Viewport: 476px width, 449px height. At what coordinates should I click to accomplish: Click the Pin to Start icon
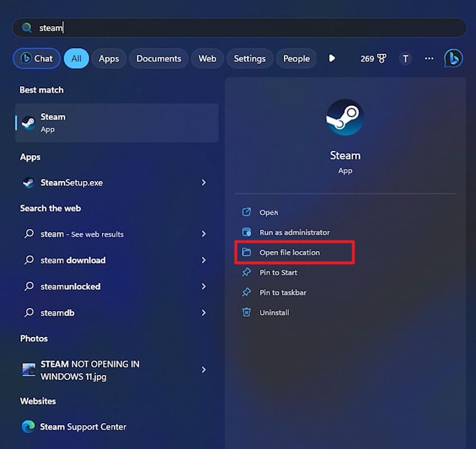point(246,272)
